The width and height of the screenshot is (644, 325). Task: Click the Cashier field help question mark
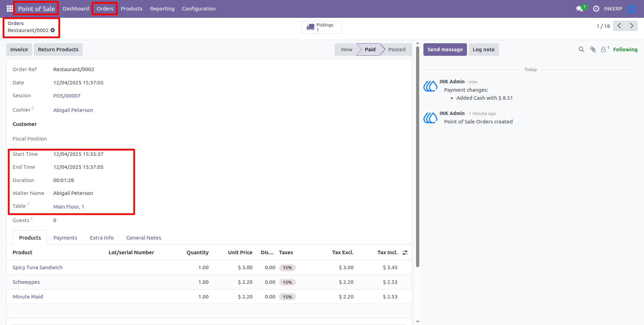33,108
